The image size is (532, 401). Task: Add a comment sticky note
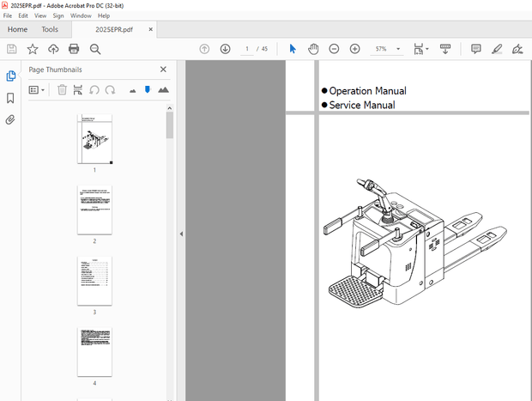[x=476, y=49]
